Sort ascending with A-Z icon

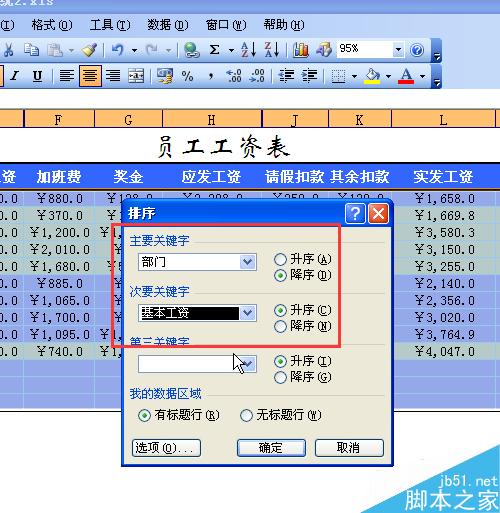point(249,50)
